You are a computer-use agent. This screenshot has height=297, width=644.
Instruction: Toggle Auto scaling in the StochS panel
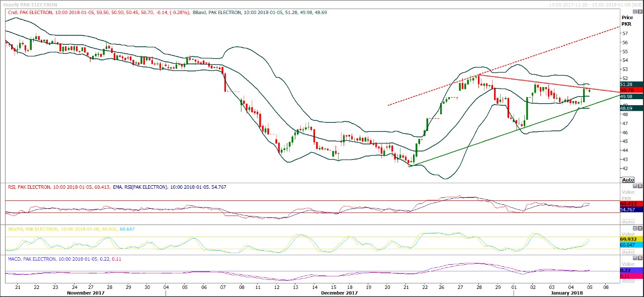[x=627, y=252]
